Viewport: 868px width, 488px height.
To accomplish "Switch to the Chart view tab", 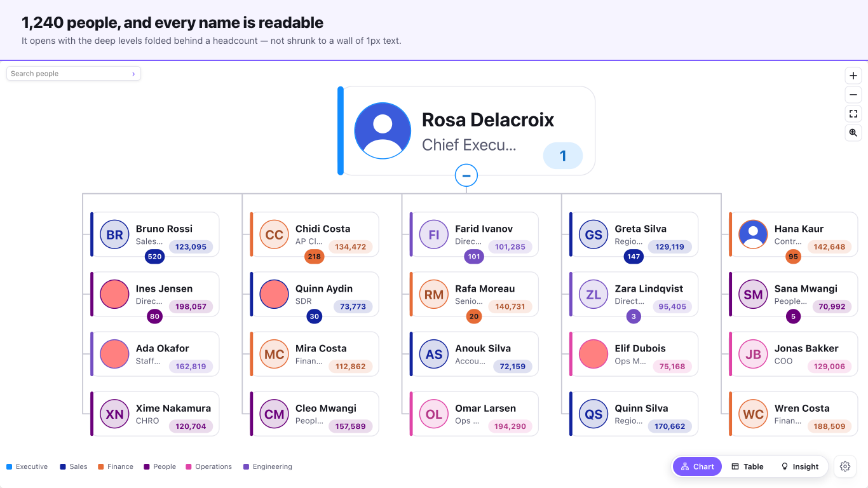I will coord(697,466).
